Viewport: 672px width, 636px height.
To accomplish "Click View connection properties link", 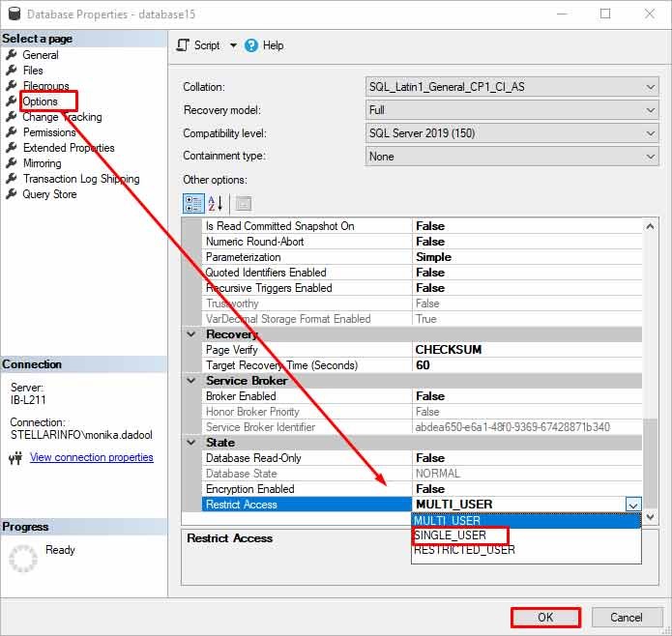I will [91, 457].
